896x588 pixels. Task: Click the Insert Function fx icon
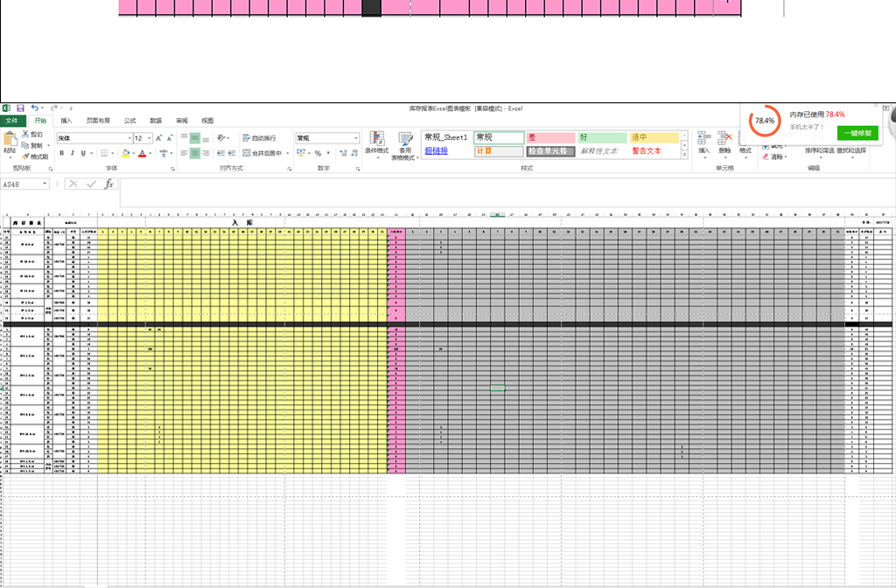point(108,185)
